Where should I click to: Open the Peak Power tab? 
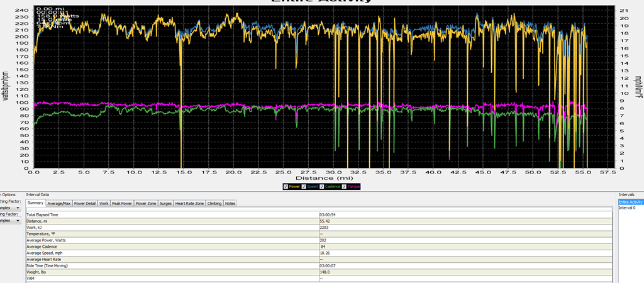[122, 203]
